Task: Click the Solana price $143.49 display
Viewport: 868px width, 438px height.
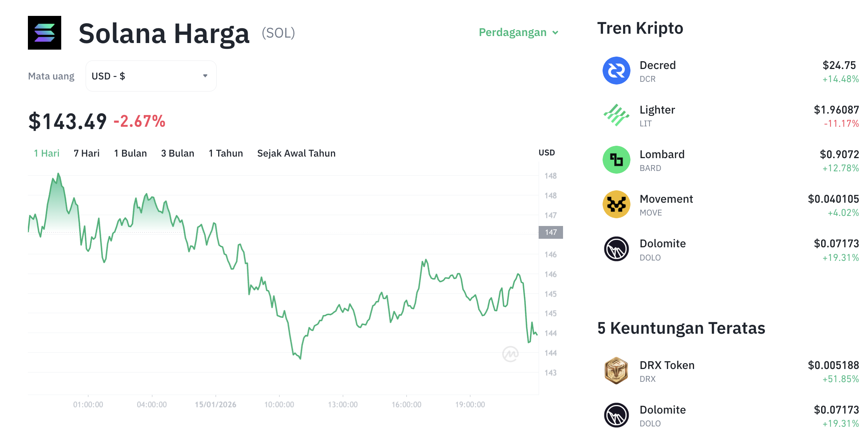Action: (x=67, y=121)
